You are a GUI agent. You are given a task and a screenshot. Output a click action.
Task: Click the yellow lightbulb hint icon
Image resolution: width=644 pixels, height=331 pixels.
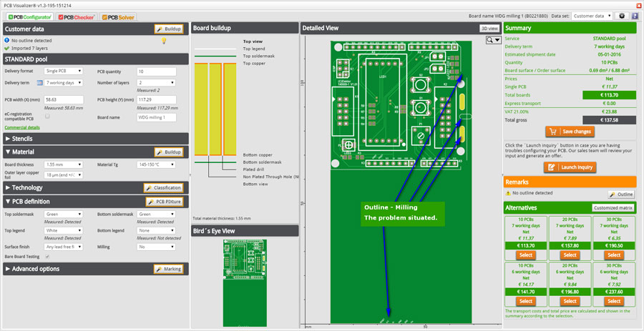pyautogui.click(x=163, y=41)
